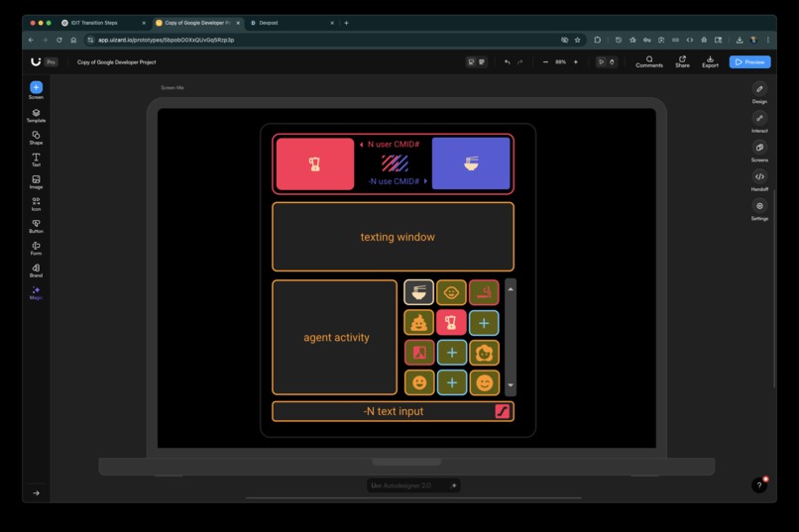Image resolution: width=799 pixels, height=532 pixels.
Task: Switch to the Devpost browser tab
Action: coord(291,23)
